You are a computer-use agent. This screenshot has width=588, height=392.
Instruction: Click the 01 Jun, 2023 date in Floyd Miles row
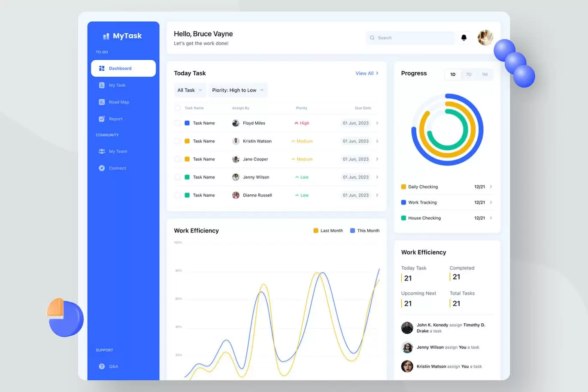pyautogui.click(x=356, y=123)
